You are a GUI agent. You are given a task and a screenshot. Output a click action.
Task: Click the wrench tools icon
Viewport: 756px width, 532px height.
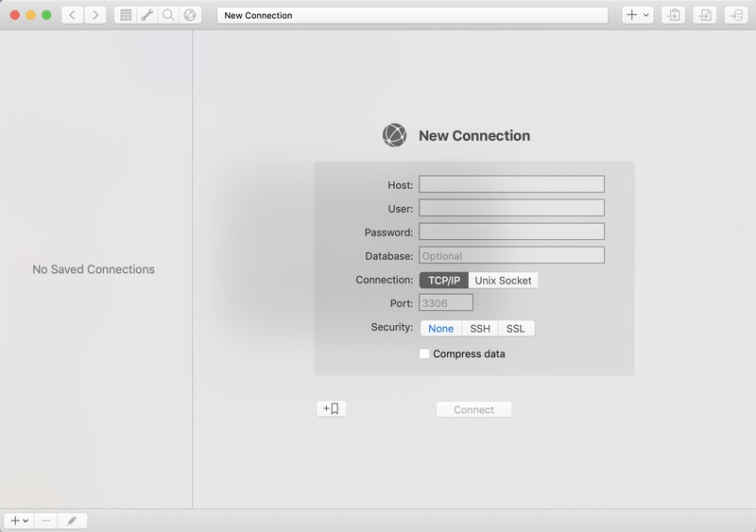147,15
